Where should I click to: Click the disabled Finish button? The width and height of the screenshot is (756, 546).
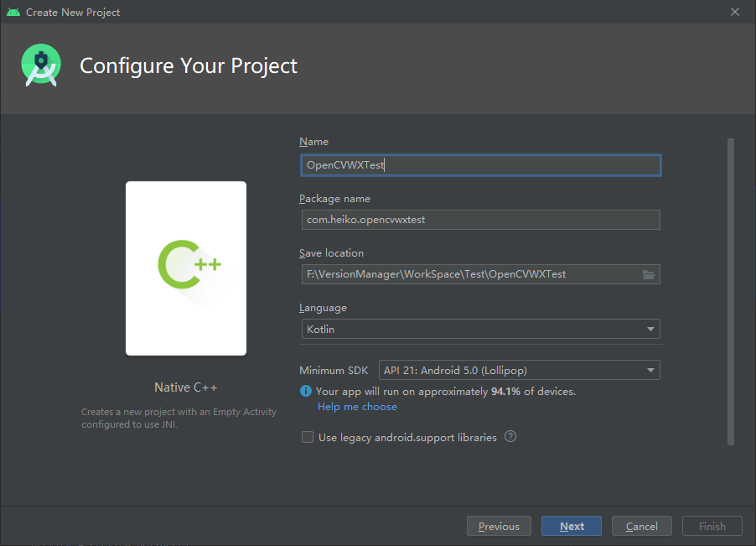coord(712,526)
